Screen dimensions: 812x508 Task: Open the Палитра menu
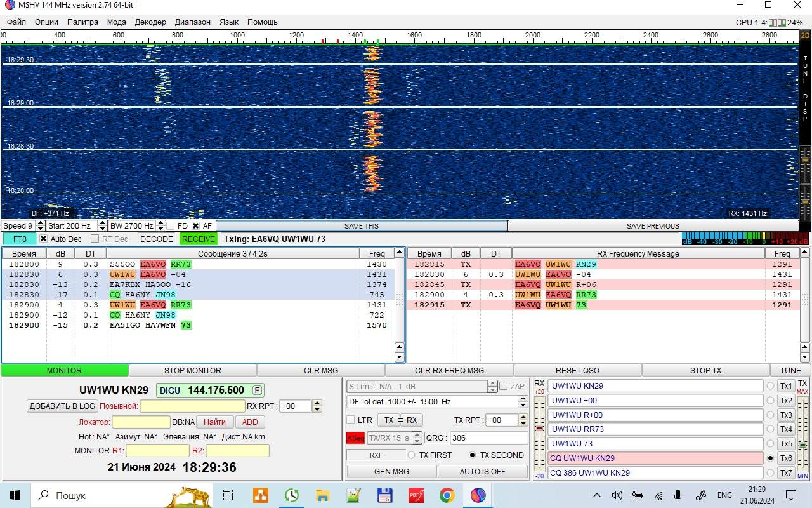click(82, 22)
